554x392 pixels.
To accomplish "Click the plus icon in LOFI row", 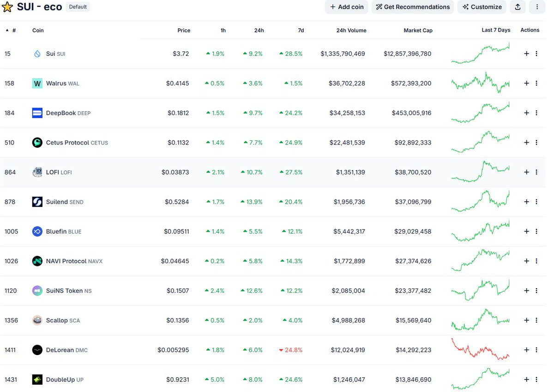I will point(526,172).
